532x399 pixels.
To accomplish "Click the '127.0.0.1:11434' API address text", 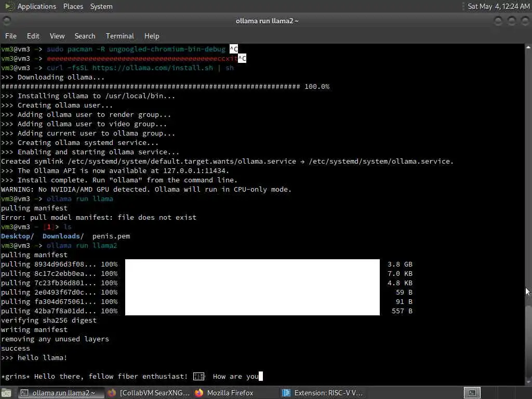I will tap(194, 170).
